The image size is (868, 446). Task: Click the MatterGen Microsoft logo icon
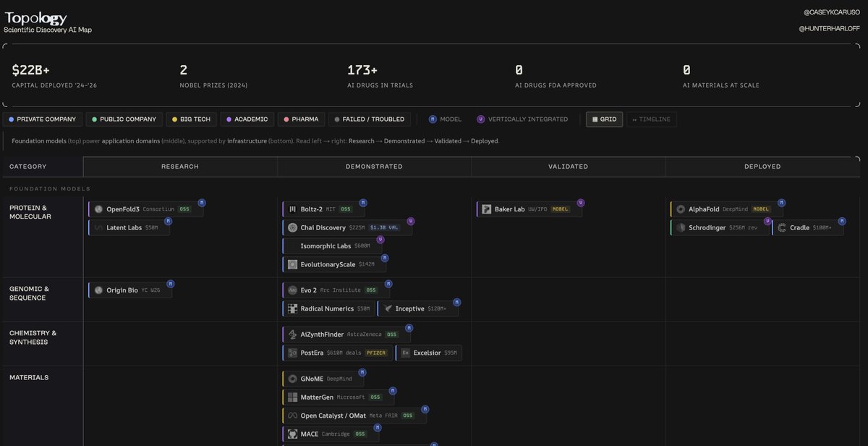[293, 397]
